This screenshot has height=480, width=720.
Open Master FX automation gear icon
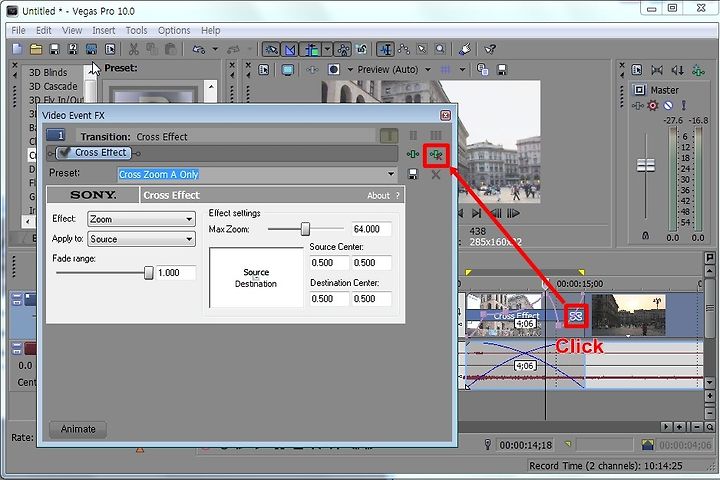pos(652,106)
